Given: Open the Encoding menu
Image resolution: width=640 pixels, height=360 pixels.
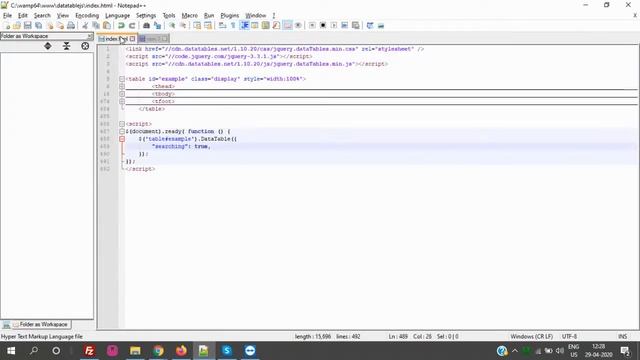Looking at the screenshot, I should 87,16.
